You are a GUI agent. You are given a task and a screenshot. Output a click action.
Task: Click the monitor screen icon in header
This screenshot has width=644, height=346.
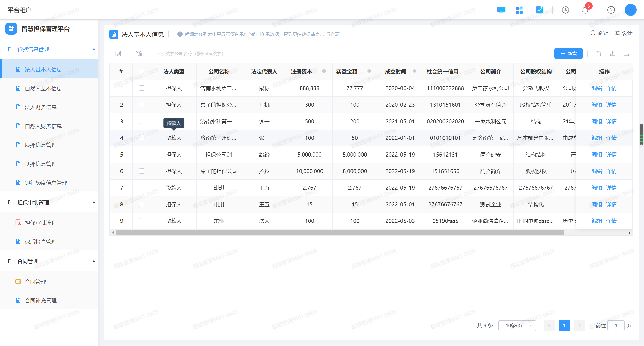(501, 10)
